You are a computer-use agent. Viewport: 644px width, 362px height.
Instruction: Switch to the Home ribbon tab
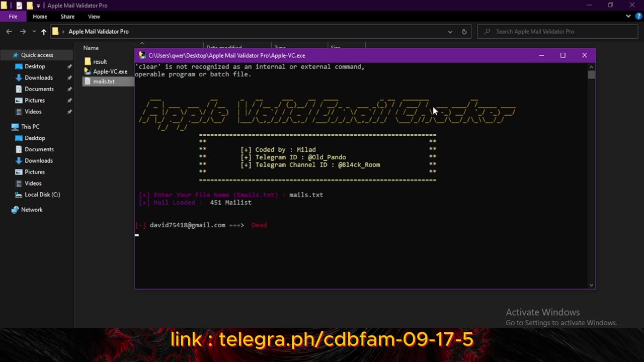click(40, 17)
